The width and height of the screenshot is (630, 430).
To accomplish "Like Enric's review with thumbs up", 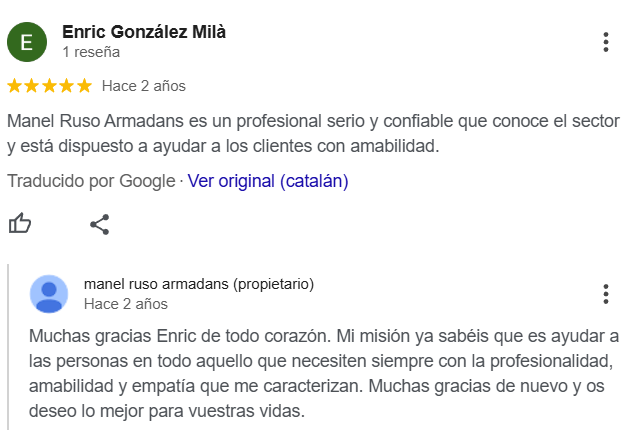I will click(20, 224).
